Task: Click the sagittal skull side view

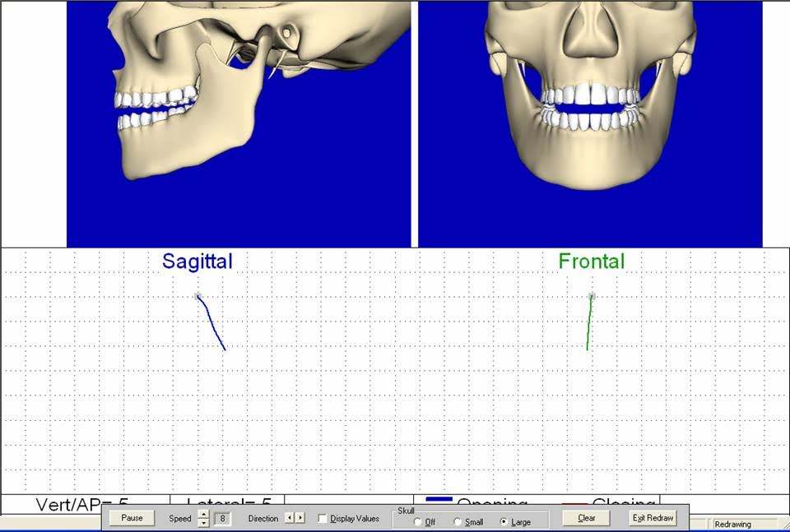Action: [x=238, y=123]
